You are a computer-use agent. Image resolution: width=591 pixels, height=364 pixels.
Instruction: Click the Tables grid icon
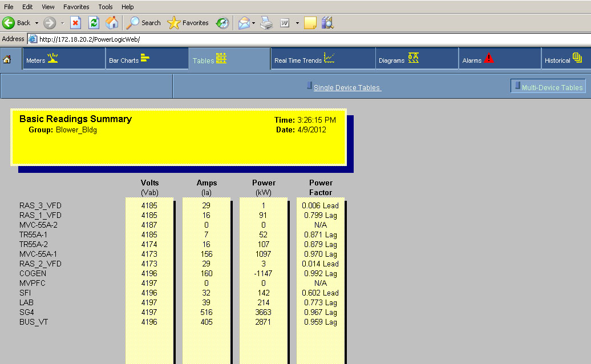pos(221,58)
